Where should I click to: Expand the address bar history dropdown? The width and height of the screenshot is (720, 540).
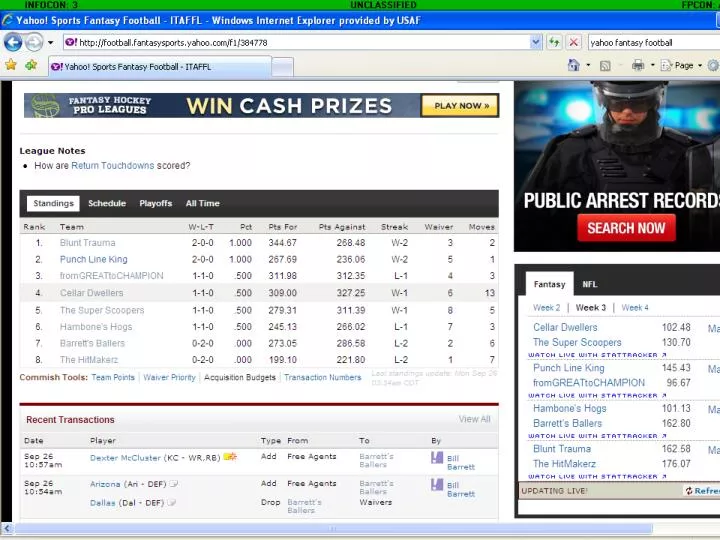(x=535, y=43)
